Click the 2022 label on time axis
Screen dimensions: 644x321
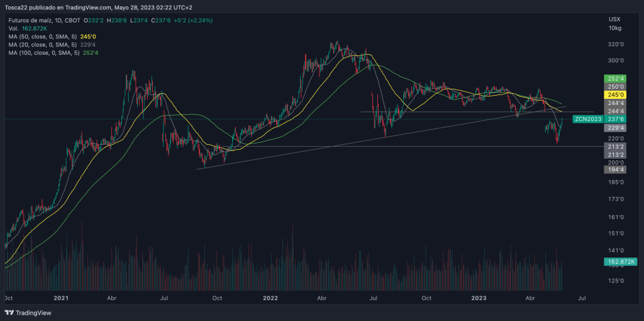[270, 297]
